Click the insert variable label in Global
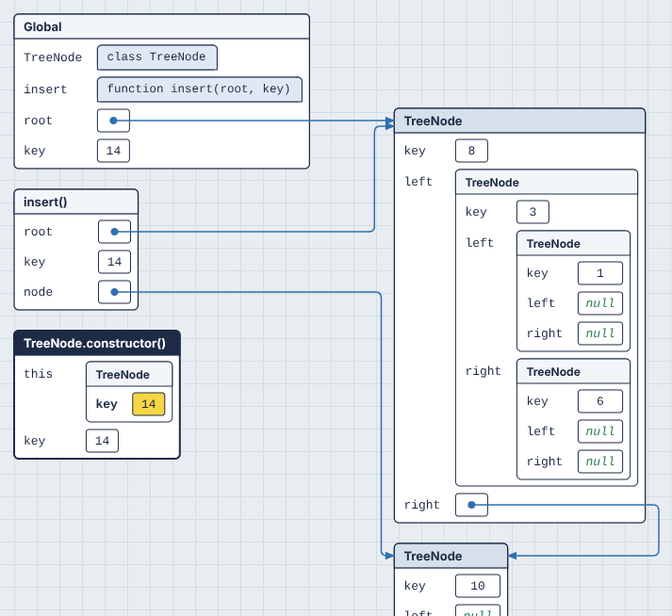 [45, 89]
